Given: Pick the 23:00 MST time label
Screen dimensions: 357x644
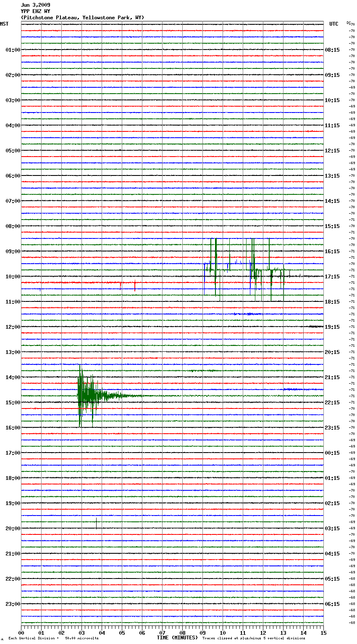Looking at the screenshot, I should [x=13, y=604].
